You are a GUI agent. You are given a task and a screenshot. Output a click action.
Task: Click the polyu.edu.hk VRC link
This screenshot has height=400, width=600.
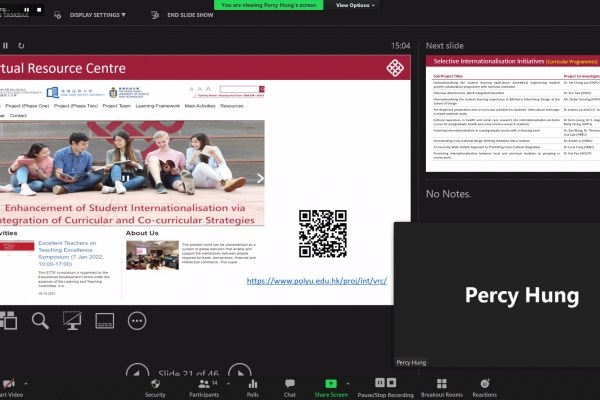pyautogui.click(x=316, y=281)
